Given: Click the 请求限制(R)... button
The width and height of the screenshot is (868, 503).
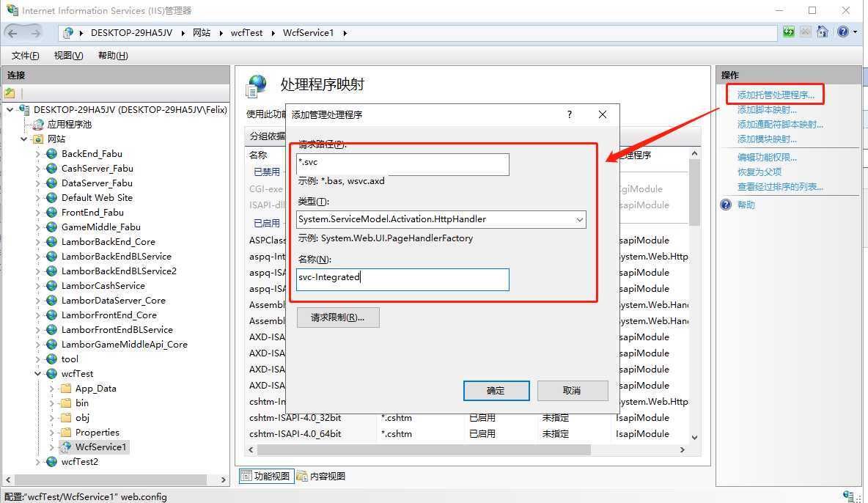Looking at the screenshot, I should click(338, 317).
